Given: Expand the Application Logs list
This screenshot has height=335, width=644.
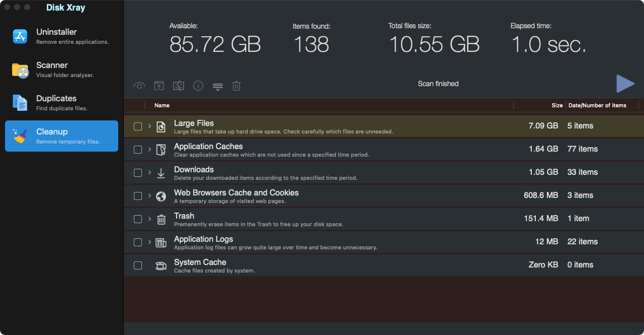Looking at the screenshot, I should tap(149, 242).
